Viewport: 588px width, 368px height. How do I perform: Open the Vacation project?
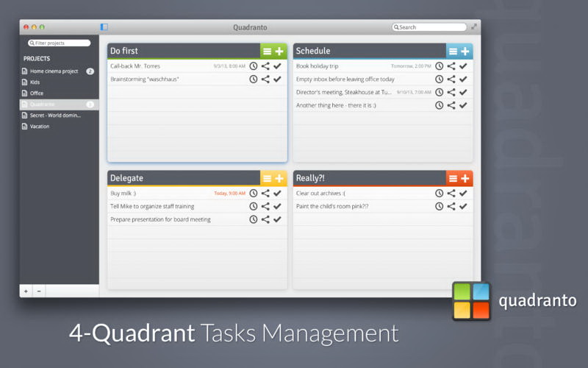point(40,127)
